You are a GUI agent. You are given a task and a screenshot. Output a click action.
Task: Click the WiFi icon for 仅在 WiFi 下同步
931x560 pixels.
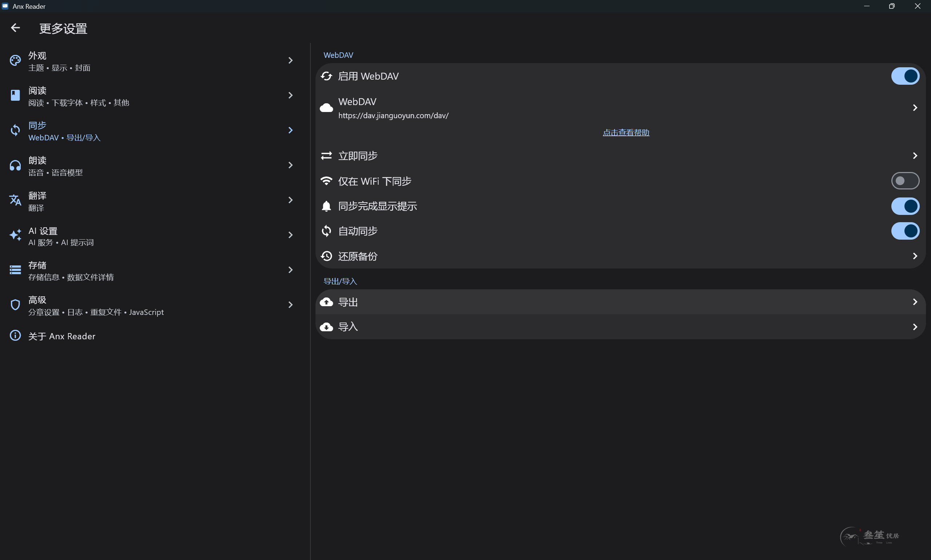327,181
